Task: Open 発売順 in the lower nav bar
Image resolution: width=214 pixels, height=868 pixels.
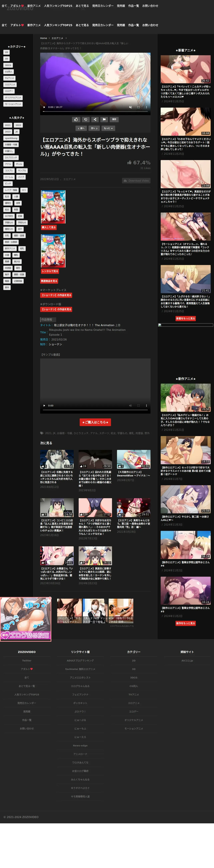Action: (x=121, y=25)
